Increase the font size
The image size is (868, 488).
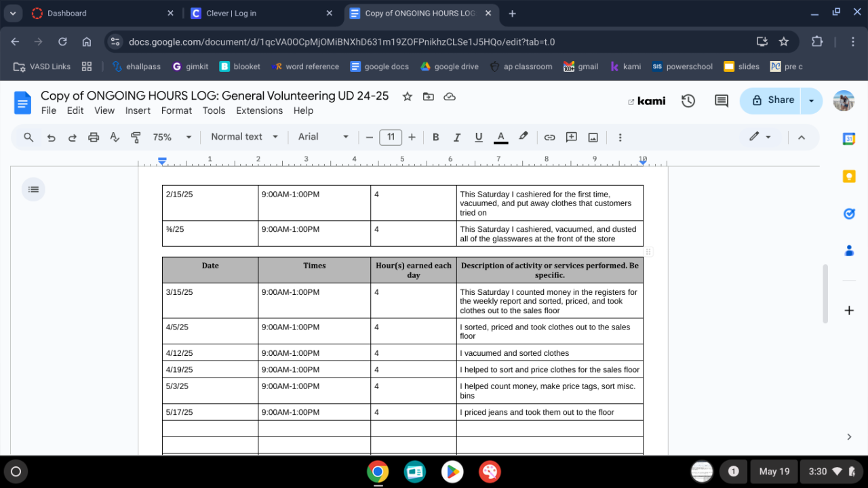point(412,137)
